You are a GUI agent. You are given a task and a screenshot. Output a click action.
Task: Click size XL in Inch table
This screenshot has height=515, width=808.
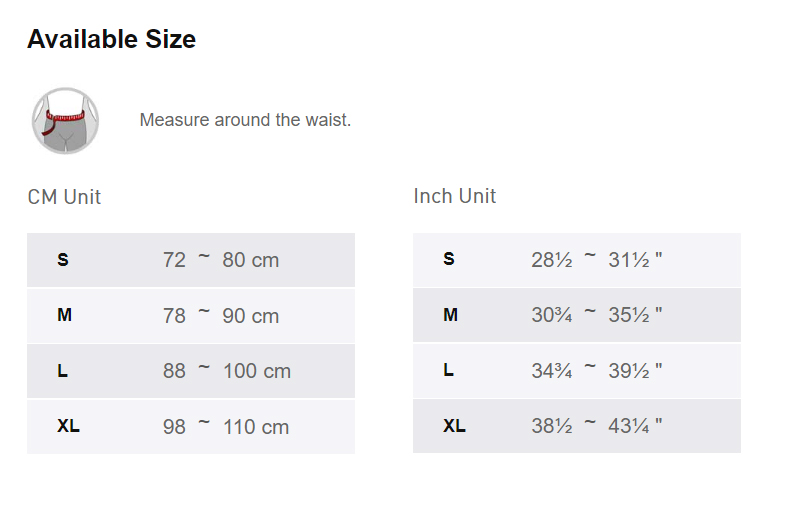(x=454, y=426)
